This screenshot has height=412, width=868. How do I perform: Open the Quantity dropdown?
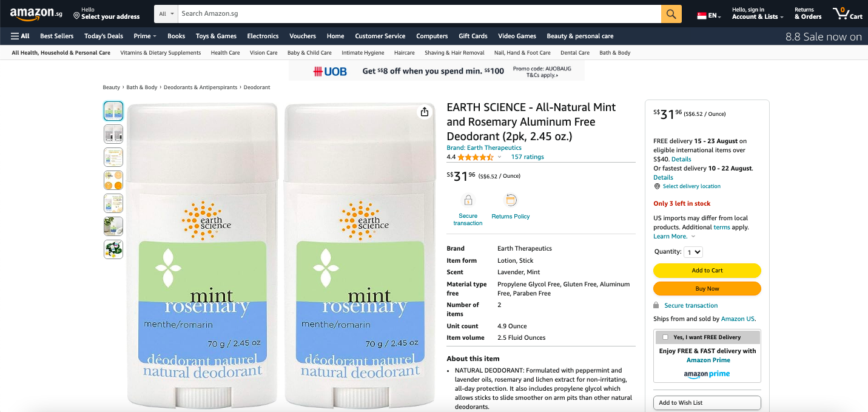point(693,252)
